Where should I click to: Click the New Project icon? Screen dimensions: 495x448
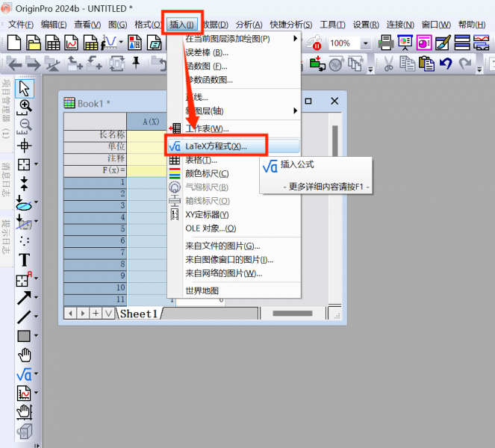(14, 43)
